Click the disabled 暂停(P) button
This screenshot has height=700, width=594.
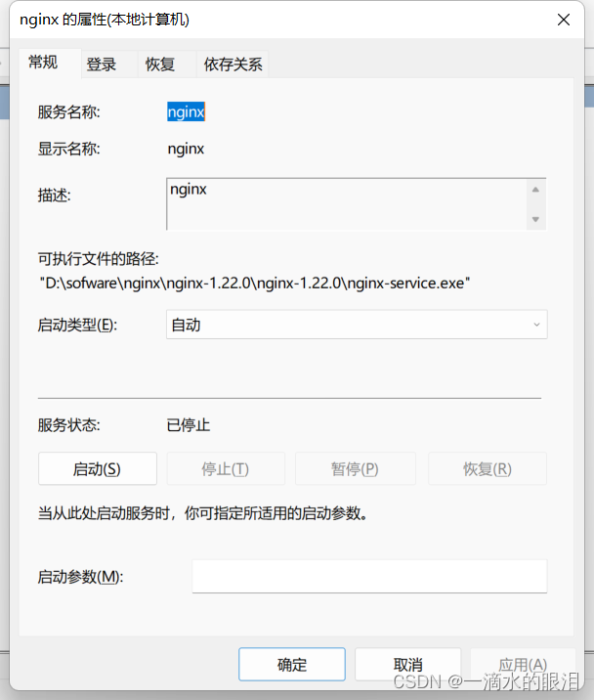pyautogui.click(x=356, y=468)
